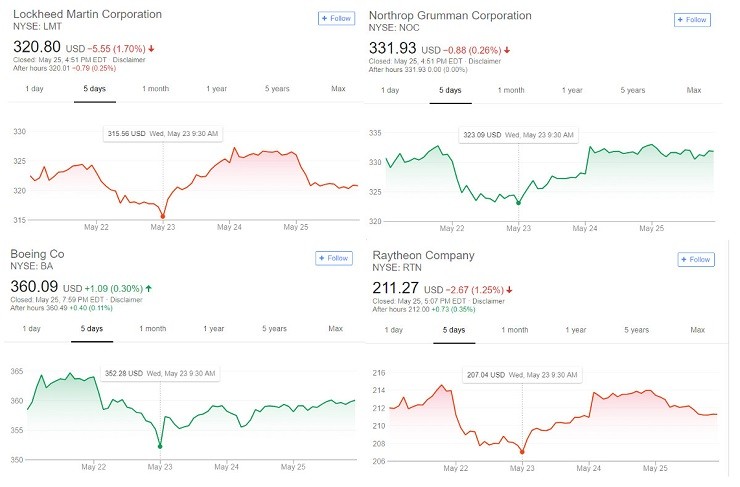Click Follow button for Boeing Co
The image size is (740, 487).
(x=335, y=258)
